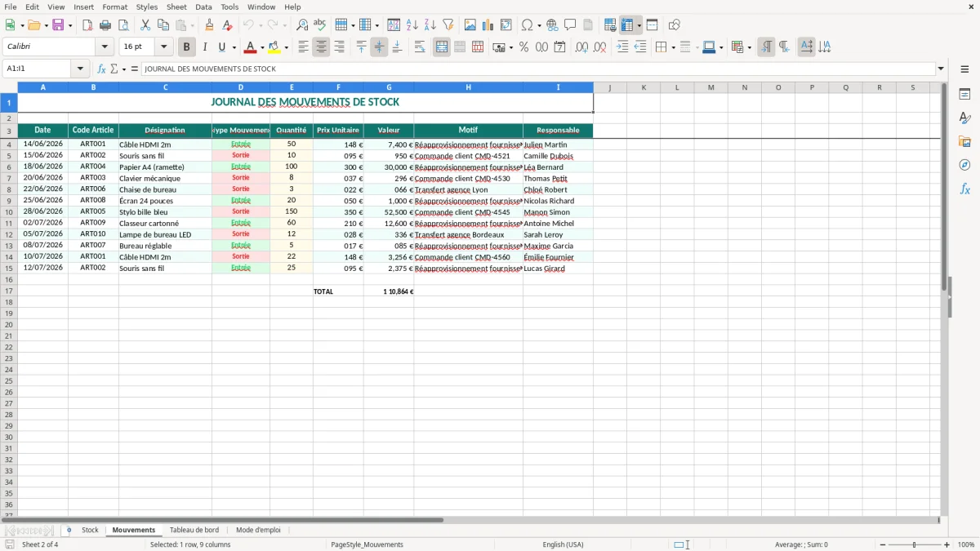The width and height of the screenshot is (980, 551).
Task: Open the Properties sidebar panel
Action: [x=964, y=95]
